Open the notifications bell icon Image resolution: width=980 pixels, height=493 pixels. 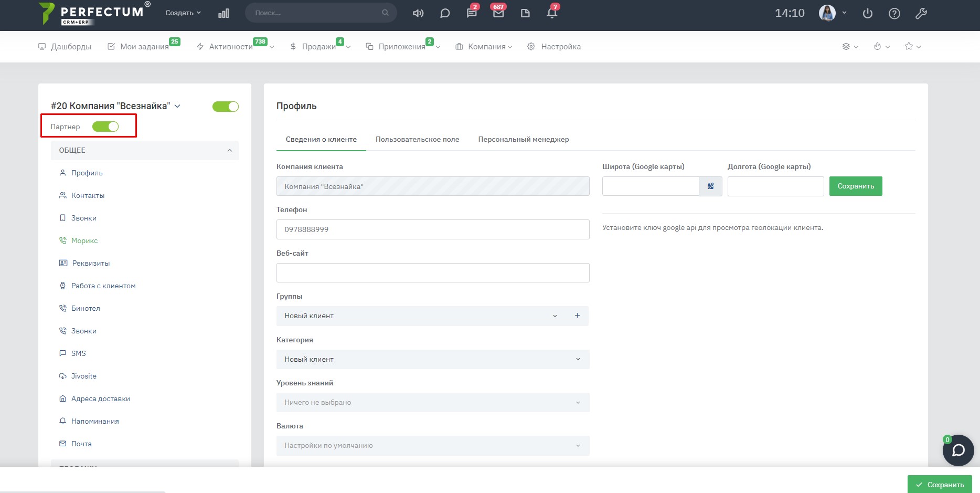tap(551, 13)
